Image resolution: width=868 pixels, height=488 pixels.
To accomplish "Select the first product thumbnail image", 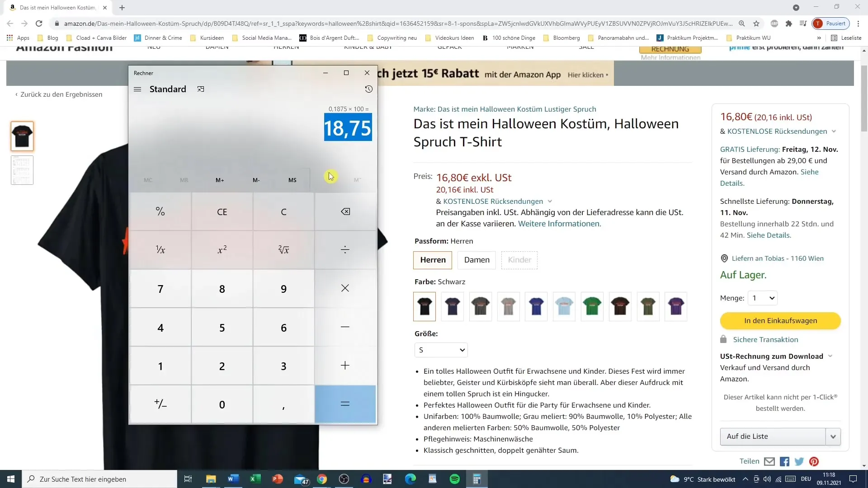I will (22, 136).
